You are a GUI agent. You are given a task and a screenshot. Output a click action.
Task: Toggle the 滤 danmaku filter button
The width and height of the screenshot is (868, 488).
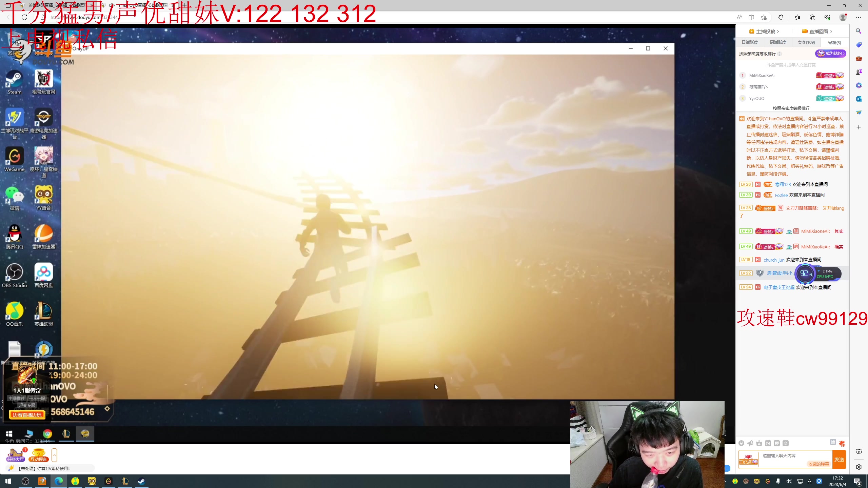[x=833, y=442]
